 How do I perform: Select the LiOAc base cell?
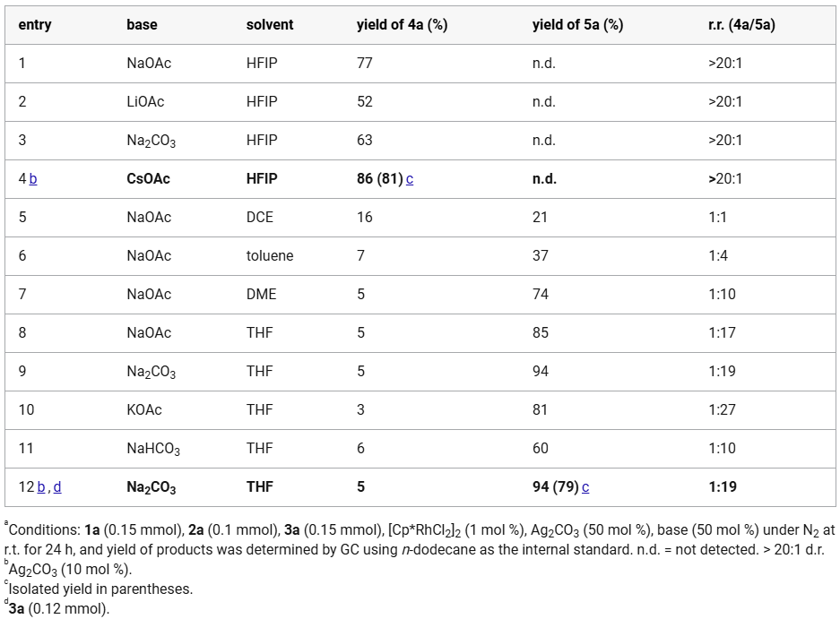pos(145,102)
